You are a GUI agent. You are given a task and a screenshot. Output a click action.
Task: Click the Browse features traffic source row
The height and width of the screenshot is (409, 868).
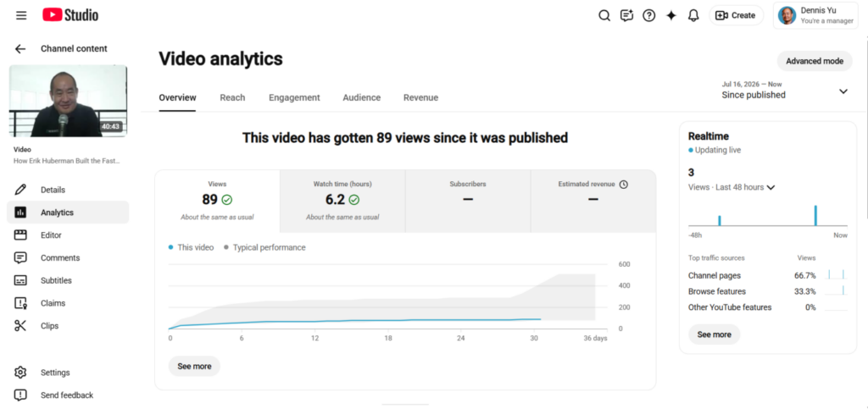(768, 291)
